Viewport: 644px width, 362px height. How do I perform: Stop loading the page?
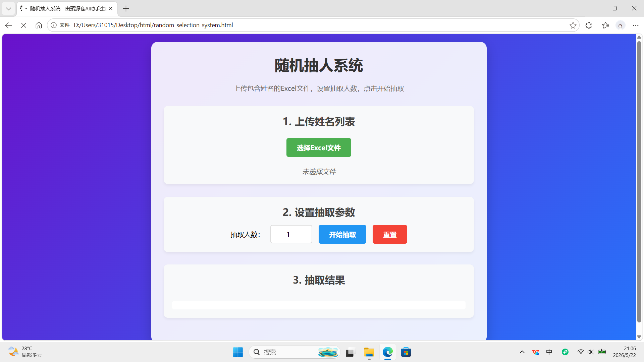click(23, 25)
